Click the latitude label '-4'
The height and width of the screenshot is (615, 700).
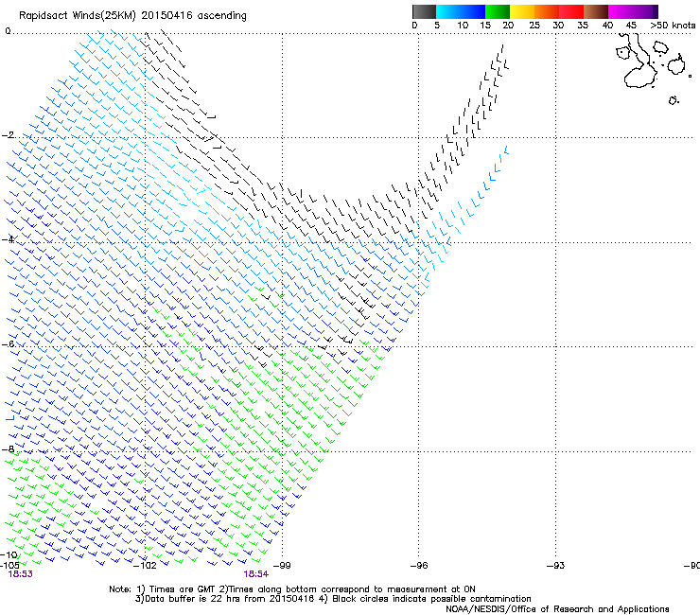pos(9,239)
